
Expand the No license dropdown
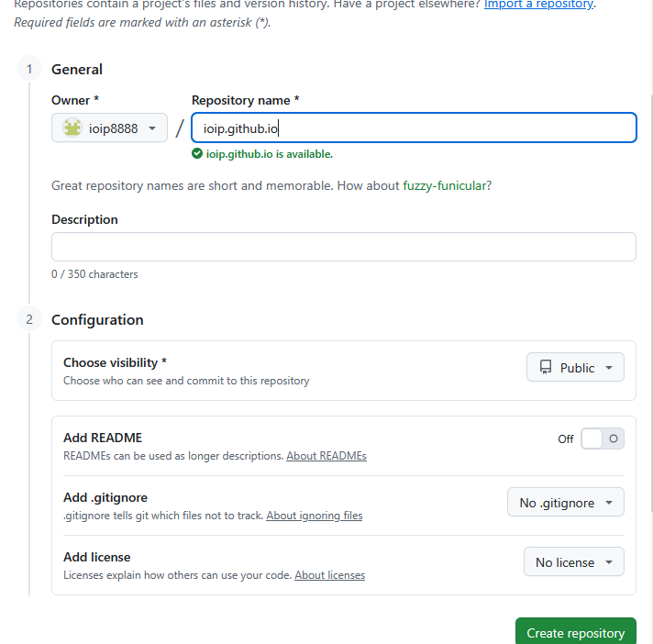tap(573, 562)
